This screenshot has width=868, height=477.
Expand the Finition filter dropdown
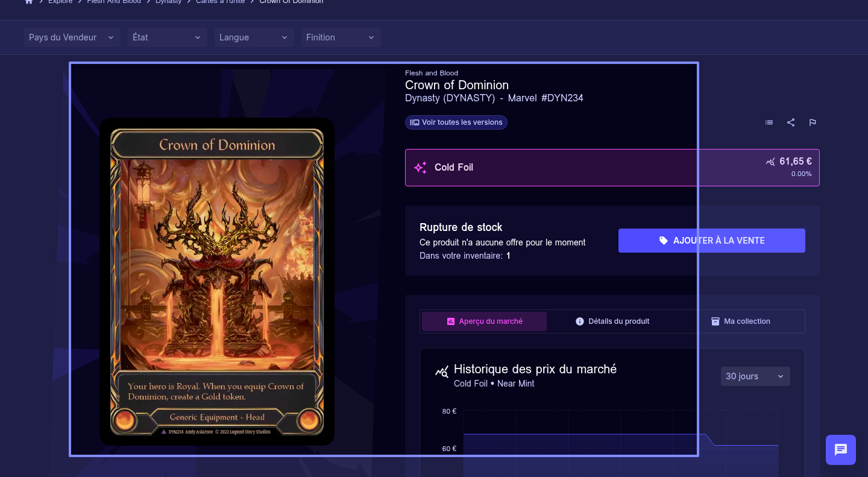pyautogui.click(x=341, y=37)
